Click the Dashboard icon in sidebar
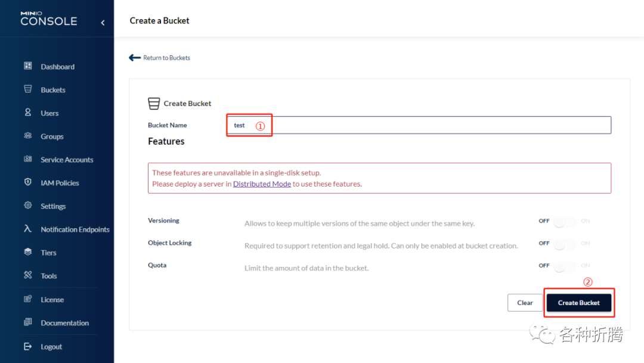The height and width of the screenshot is (363, 644). [27, 66]
